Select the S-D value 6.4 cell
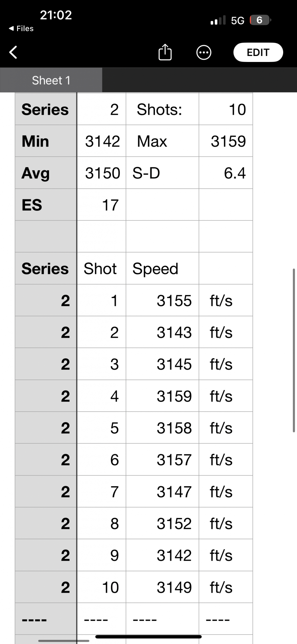The image size is (297, 644). pos(226,173)
